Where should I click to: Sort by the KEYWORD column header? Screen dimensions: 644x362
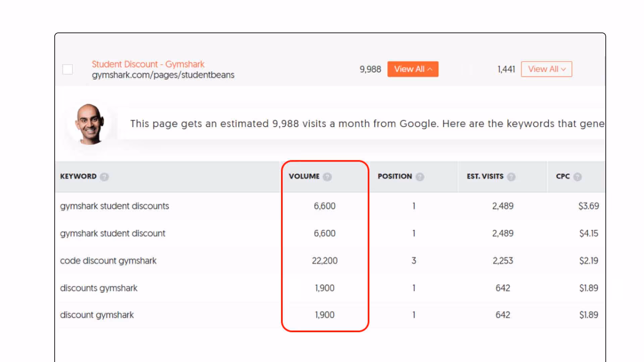(x=78, y=176)
